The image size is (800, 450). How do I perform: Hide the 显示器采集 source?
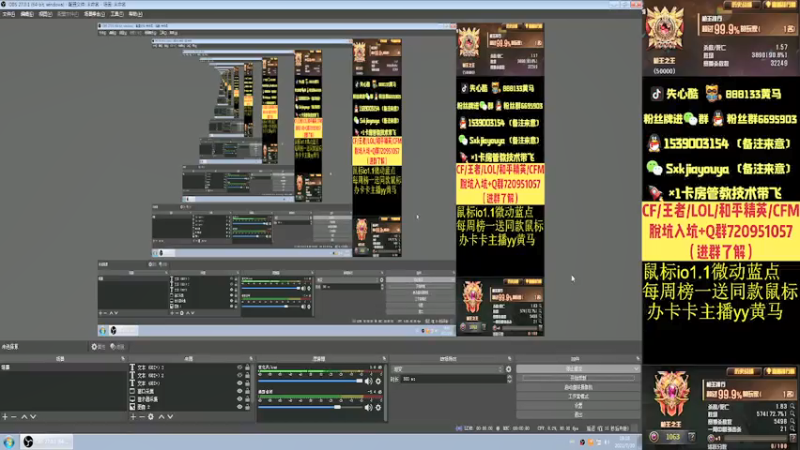click(x=239, y=399)
